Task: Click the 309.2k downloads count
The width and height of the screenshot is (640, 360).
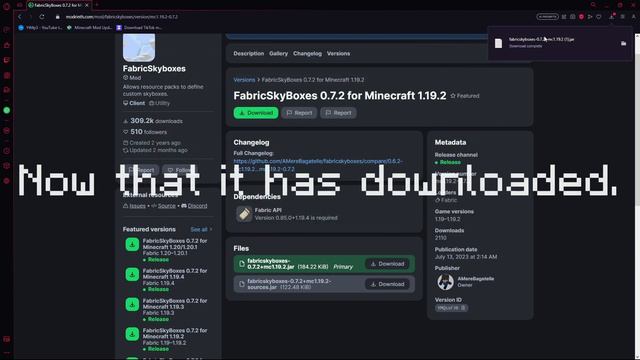Action: (153, 121)
